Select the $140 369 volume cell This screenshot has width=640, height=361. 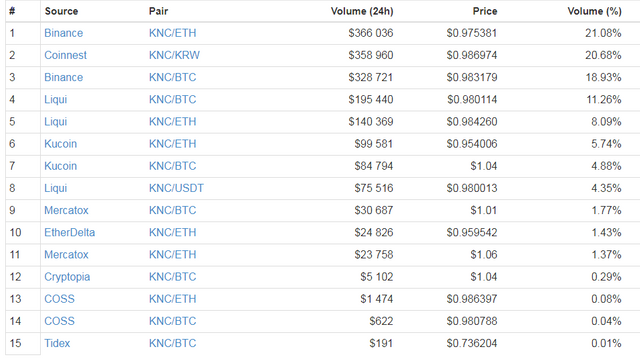(x=371, y=122)
